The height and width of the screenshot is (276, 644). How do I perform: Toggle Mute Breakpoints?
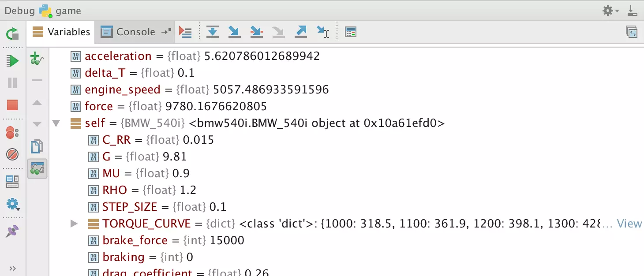coord(12,154)
